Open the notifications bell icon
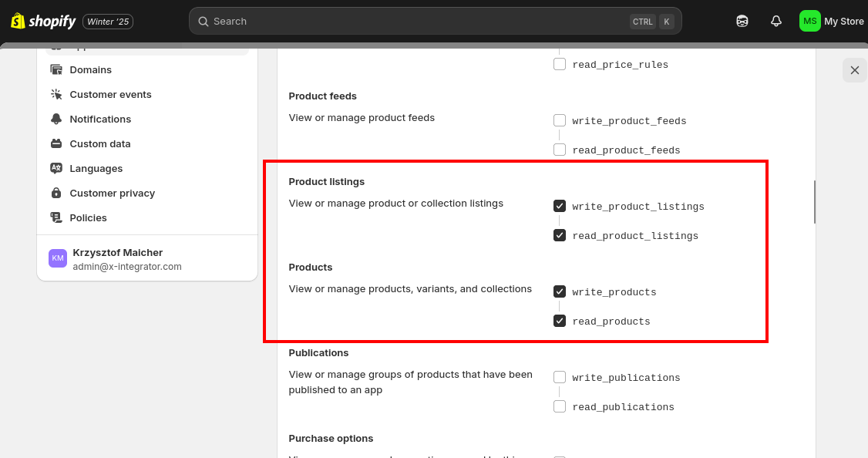Screen dimensions: 868x458 tap(776, 21)
